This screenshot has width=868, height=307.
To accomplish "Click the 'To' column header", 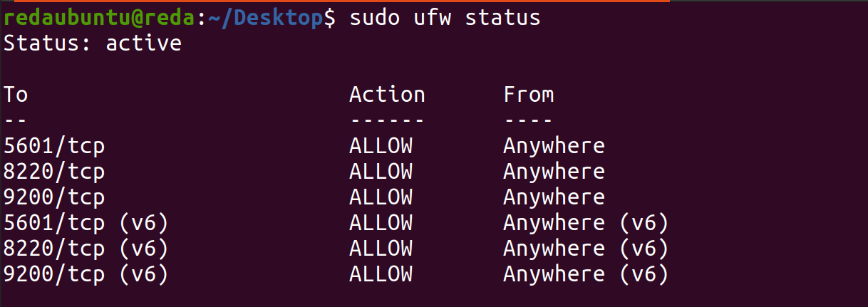I will coord(16,95).
